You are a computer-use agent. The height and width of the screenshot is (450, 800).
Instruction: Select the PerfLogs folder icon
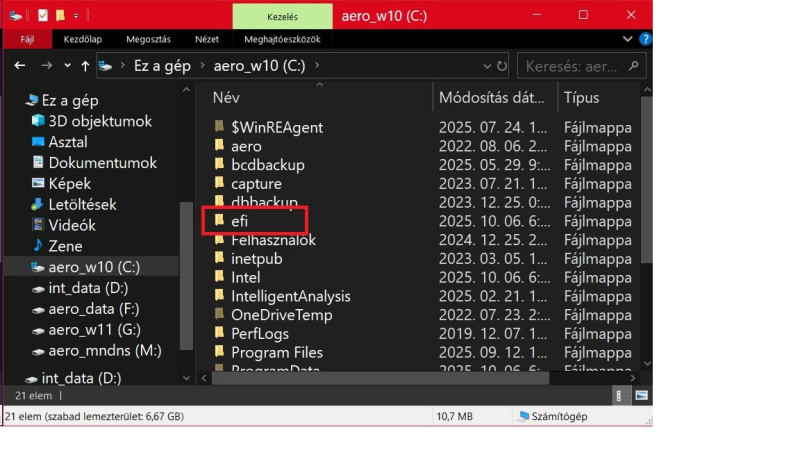(x=219, y=333)
